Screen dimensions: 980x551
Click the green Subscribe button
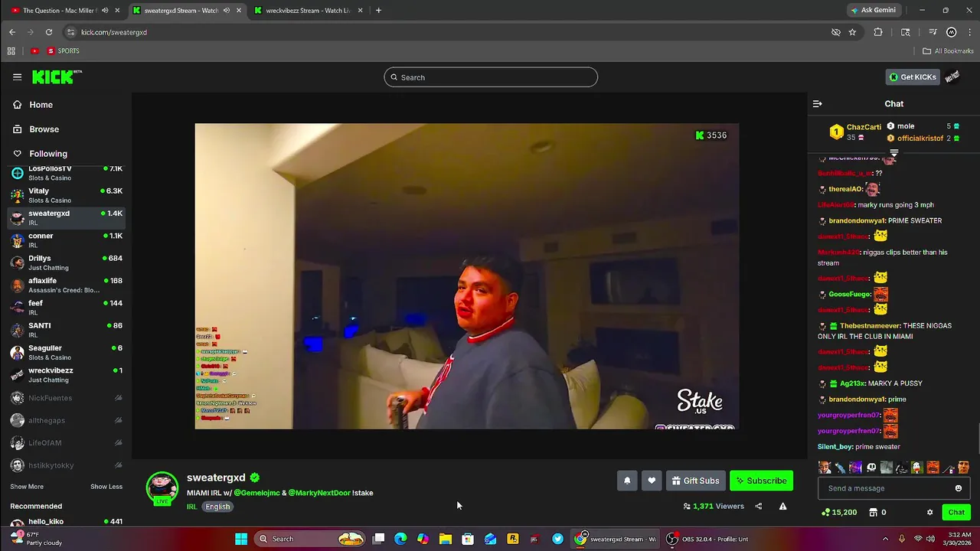pos(761,481)
